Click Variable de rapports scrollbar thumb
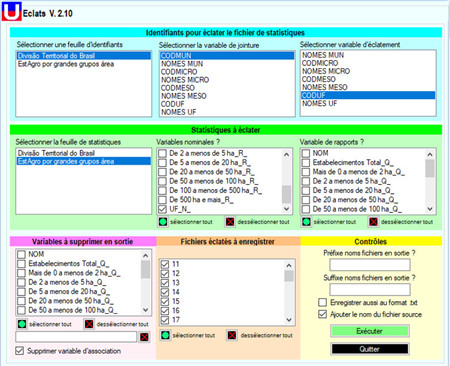Screen dimensions: 450x366 click(x=430, y=168)
